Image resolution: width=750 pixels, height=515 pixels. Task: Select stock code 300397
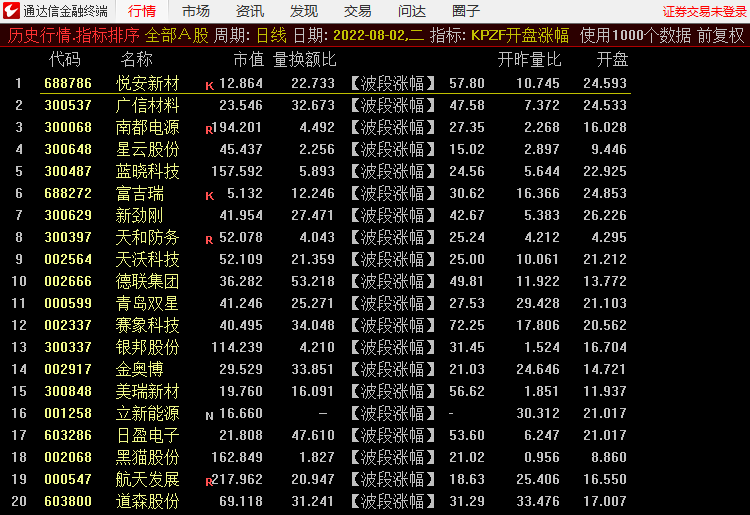[68, 237]
